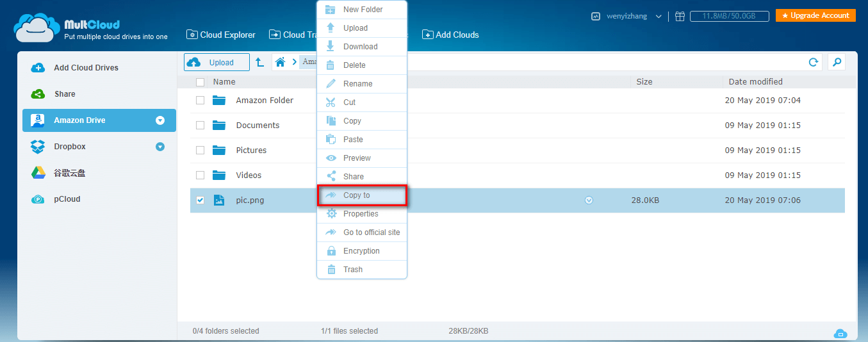The image size is (868, 342).
Task: Click the Videos folder icon
Action: click(x=220, y=175)
